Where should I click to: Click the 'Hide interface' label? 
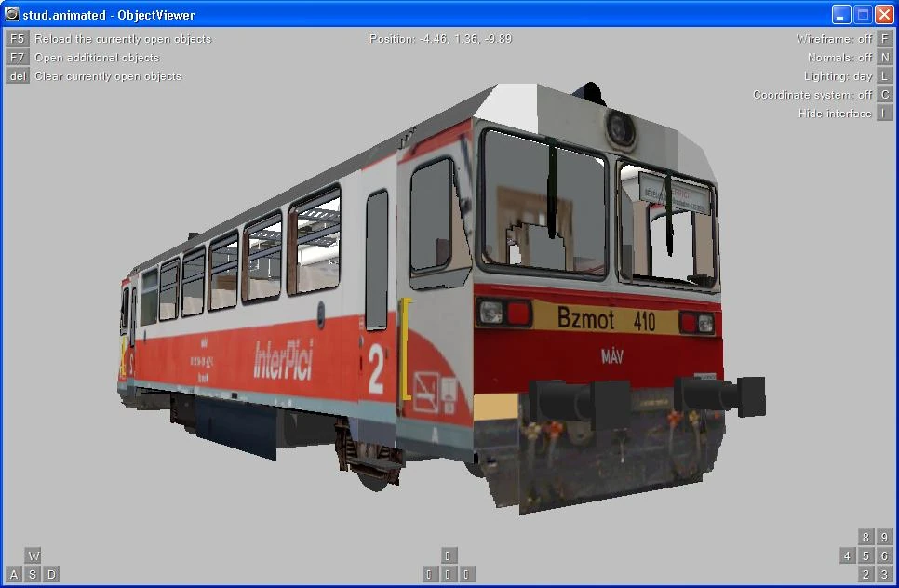tap(835, 114)
